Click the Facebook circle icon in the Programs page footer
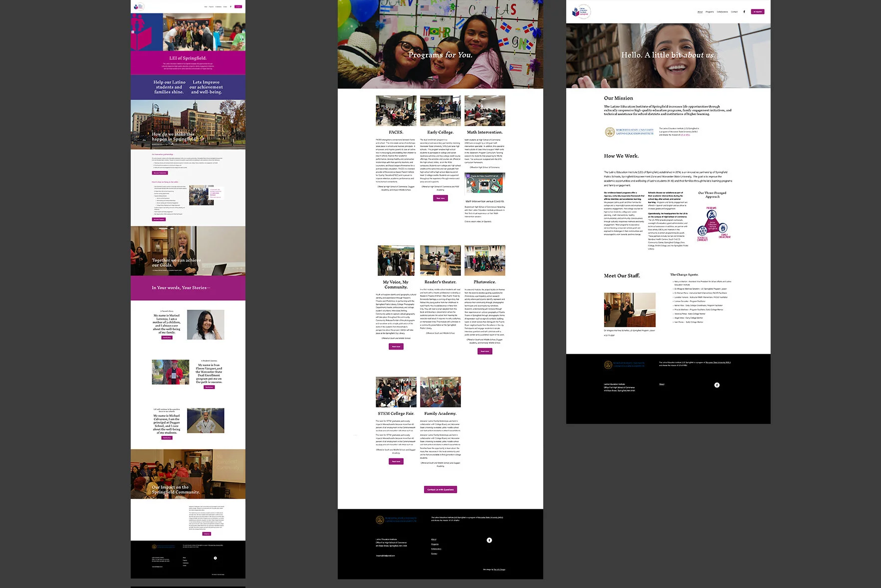The image size is (881, 588). [x=489, y=540]
